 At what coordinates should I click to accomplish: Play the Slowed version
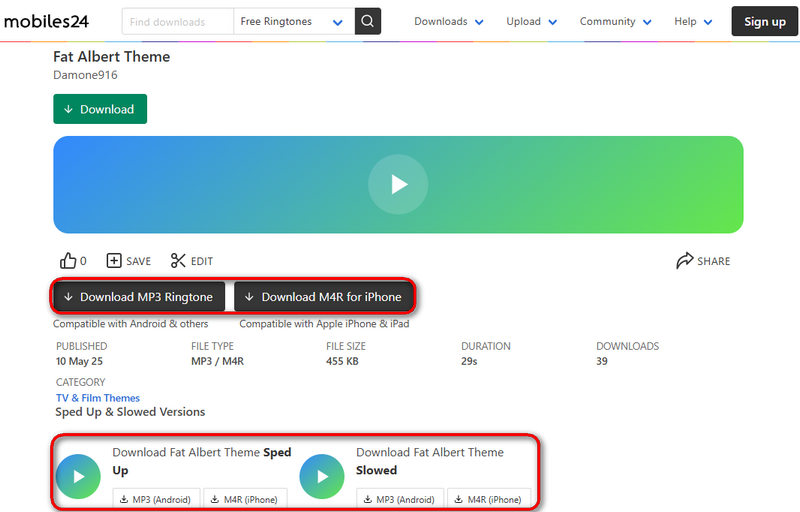click(322, 476)
